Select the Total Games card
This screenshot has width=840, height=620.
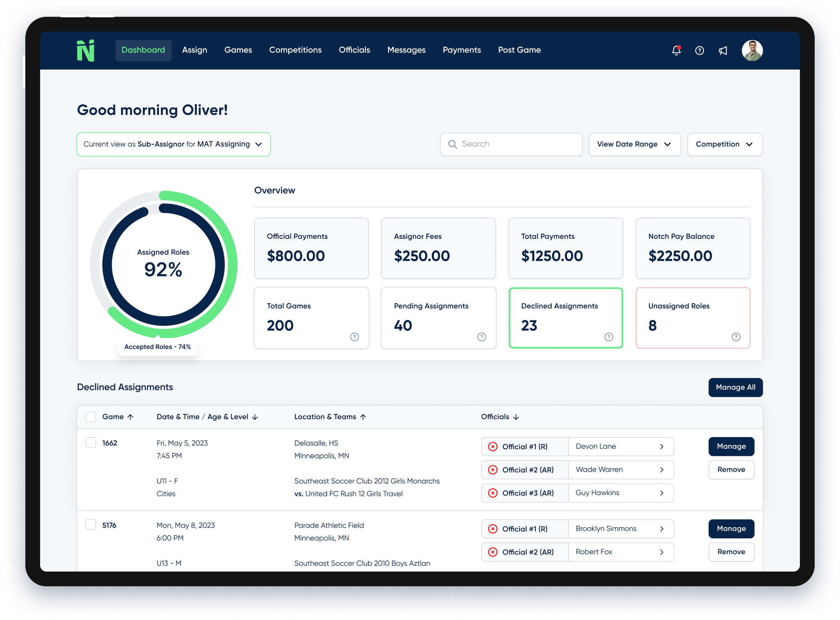click(311, 318)
